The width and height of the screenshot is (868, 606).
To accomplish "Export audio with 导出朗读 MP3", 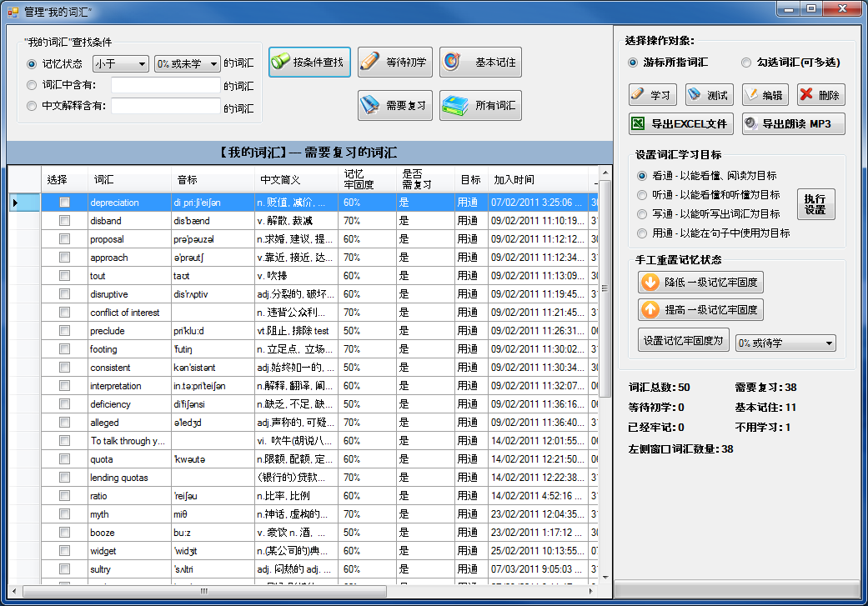I will tap(793, 124).
